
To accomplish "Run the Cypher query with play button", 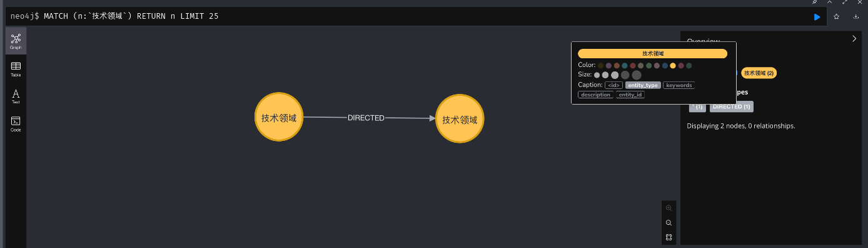I will (817, 17).
